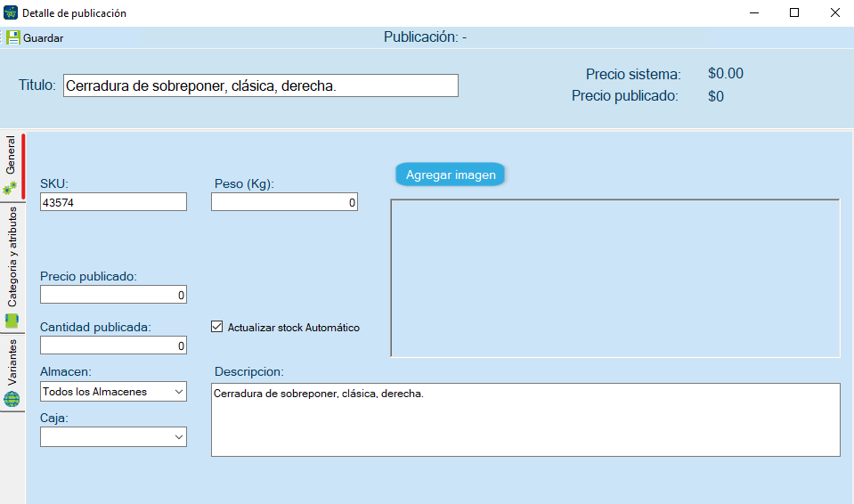Maximize the Detalle de publicación window

794,12
